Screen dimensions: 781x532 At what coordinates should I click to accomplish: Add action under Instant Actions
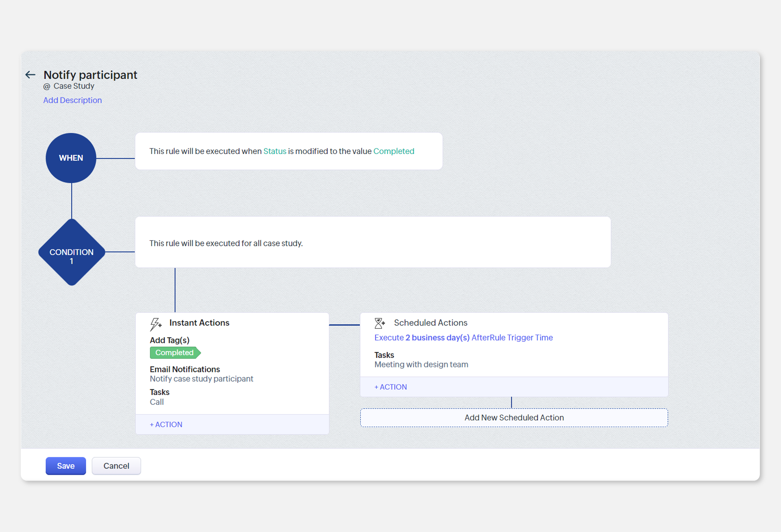166,424
